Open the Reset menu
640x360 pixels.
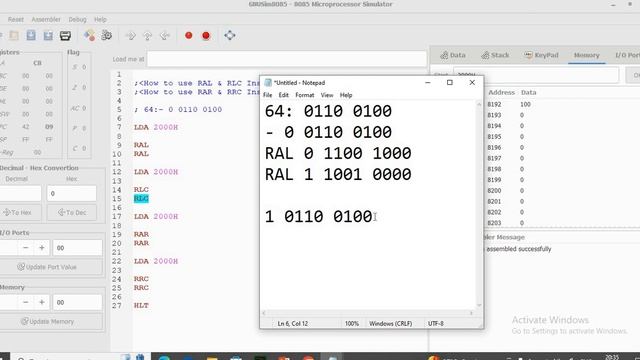tap(16, 19)
